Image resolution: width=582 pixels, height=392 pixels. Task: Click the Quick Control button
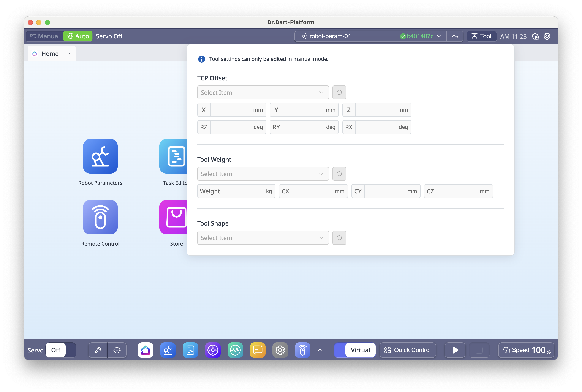pos(408,350)
